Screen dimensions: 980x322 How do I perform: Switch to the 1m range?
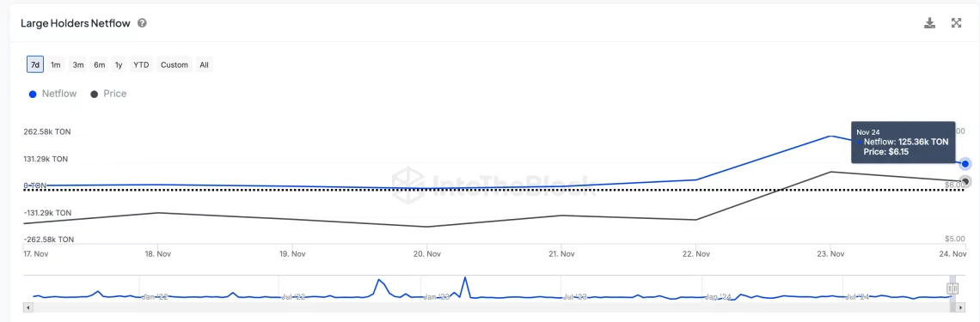point(56,64)
